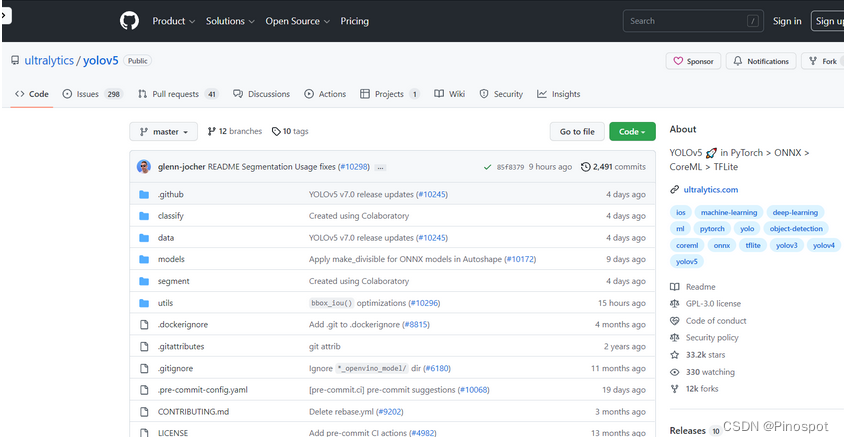Open the Open Source dropdown
Screen dimensions: 844x443
tap(297, 21)
